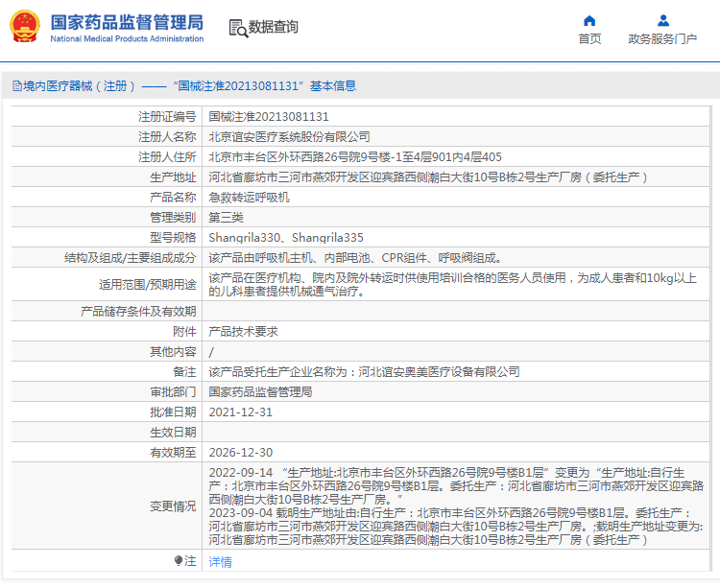720x588 pixels.
Task: Click the 首页 home icon
Action: (x=589, y=21)
